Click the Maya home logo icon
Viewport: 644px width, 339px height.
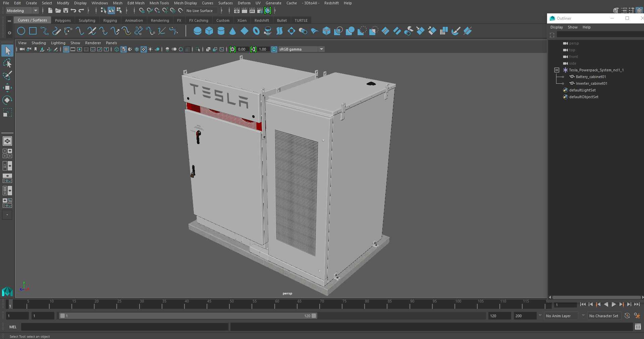tap(7, 291)
